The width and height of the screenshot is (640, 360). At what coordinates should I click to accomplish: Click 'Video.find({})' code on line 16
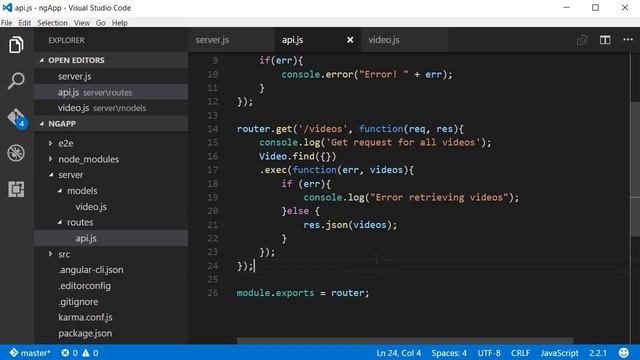pos(298,156)
